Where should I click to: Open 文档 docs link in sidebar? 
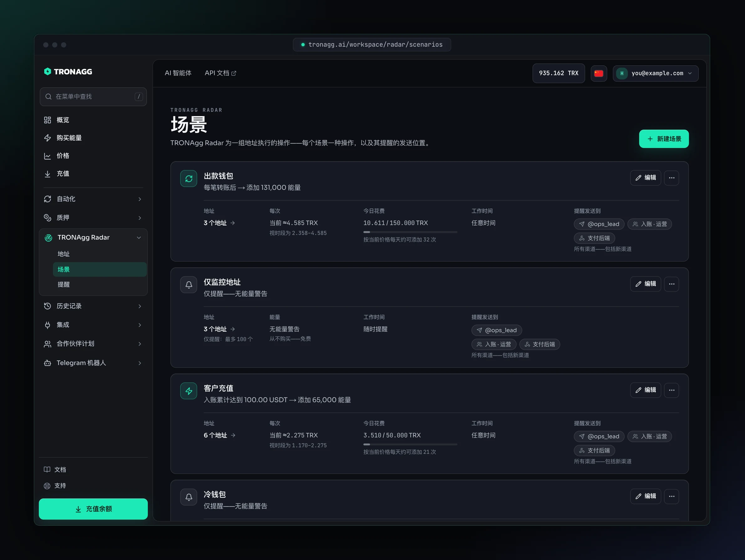point(55,469)
